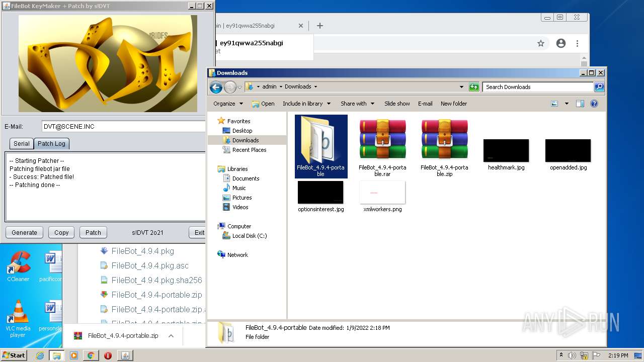This screenshot has height=362, width=644.
Task: Click the Explorer help icon
Action: (x=594, y=104)
